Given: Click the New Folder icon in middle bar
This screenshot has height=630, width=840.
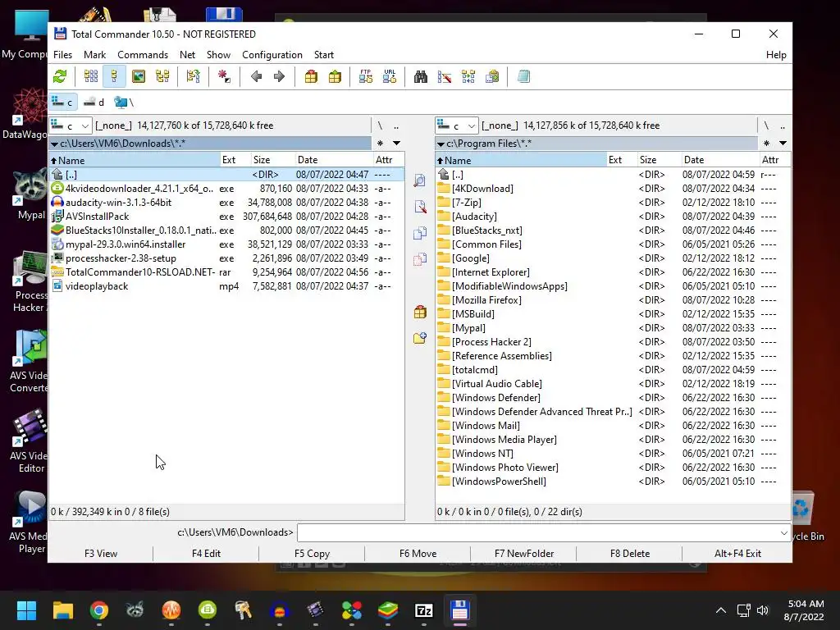Looking at the screenshot, I should pos(419,338).
